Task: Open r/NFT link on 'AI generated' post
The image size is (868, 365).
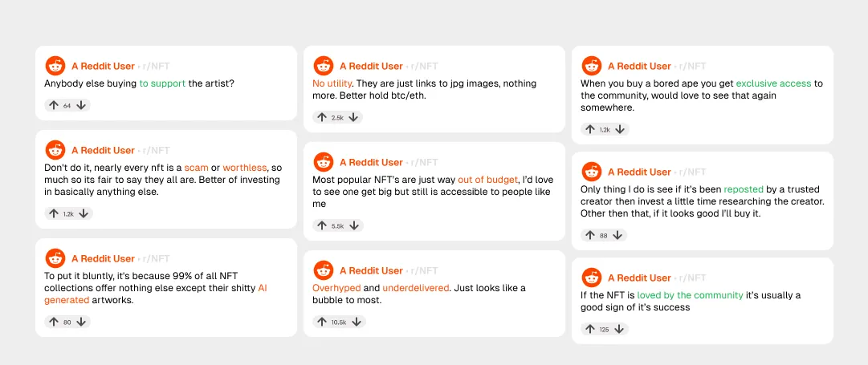Action: click(x=156, y=259)
